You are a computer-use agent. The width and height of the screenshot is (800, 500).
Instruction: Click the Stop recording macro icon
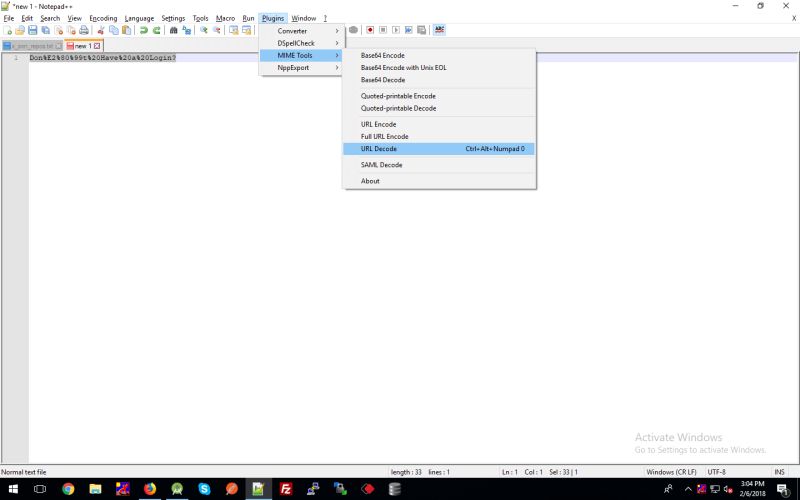click(x=383, y=30)
